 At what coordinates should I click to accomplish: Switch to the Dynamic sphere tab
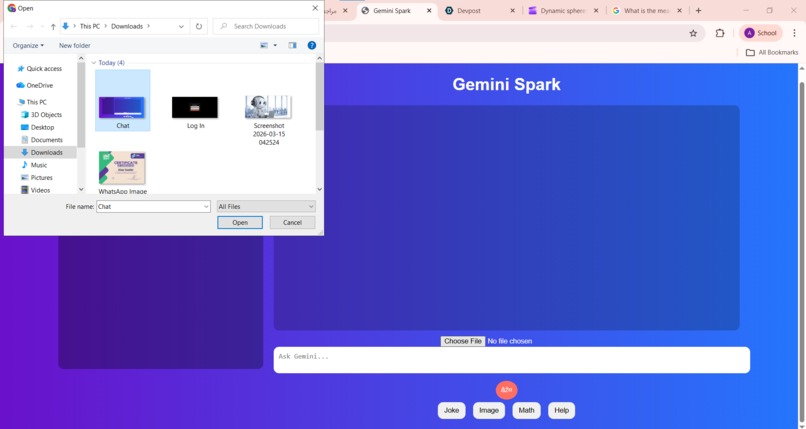point(563,10)
